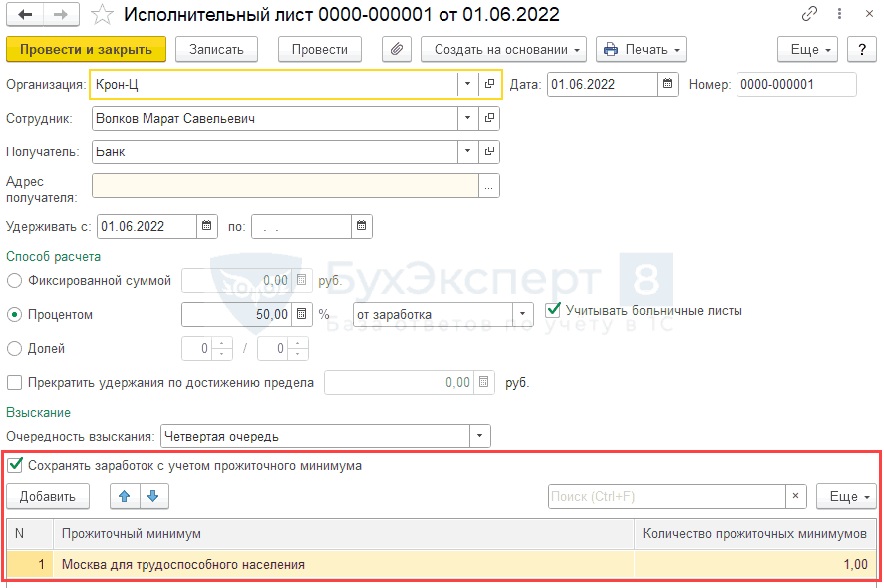The height and width of the screenshot is (588, 884).
Task: Uncheck Сохранять заработок с учетом прожиточного минимума
Action: tap(14, 465)
